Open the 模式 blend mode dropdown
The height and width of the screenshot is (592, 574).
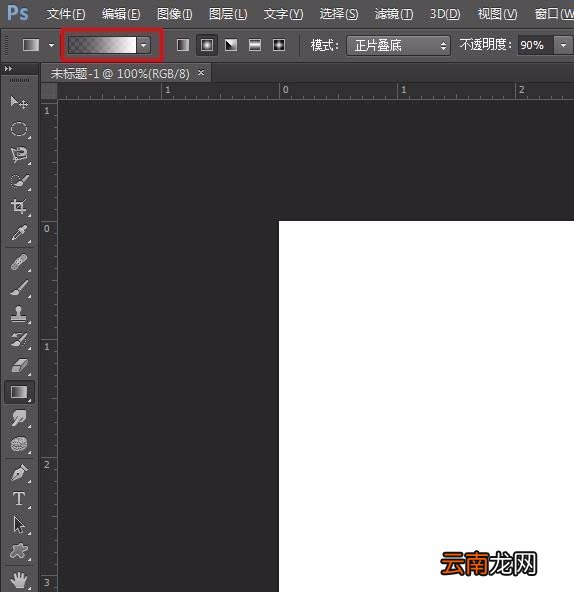(398, 46)
